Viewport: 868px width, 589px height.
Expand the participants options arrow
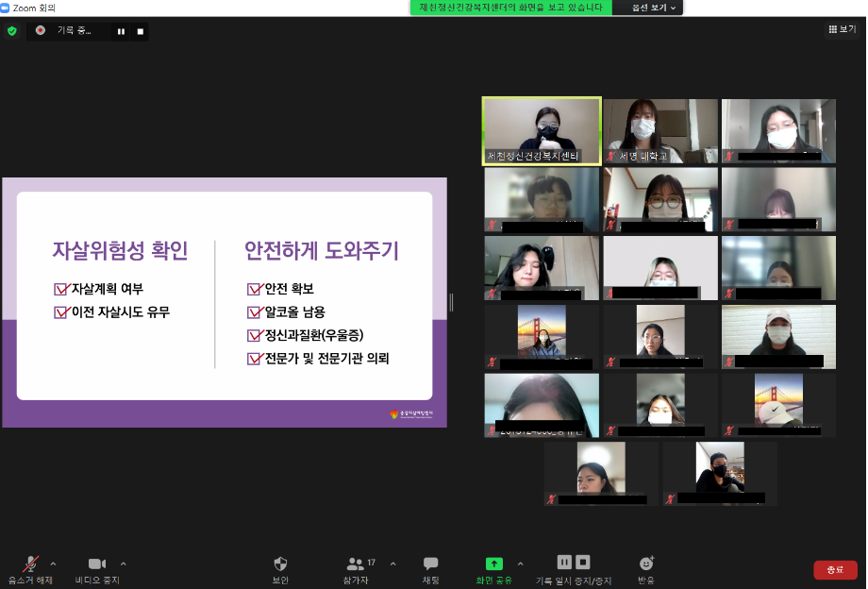[392, 564]
